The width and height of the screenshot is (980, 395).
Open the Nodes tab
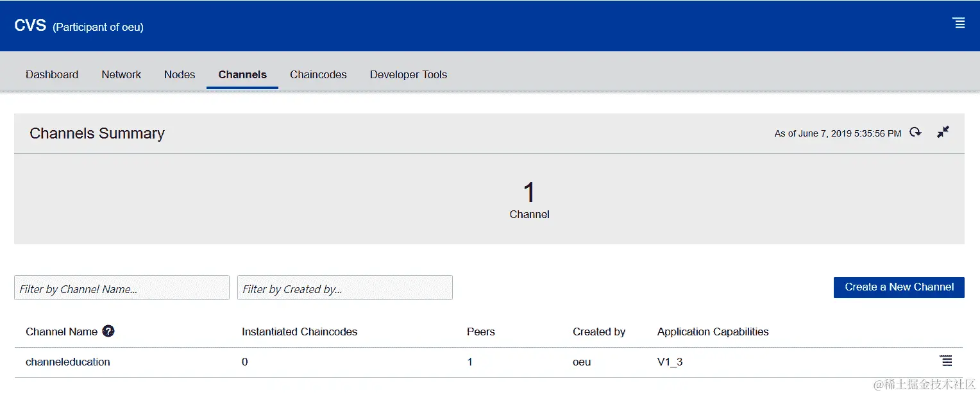click(x=180, y=74)
